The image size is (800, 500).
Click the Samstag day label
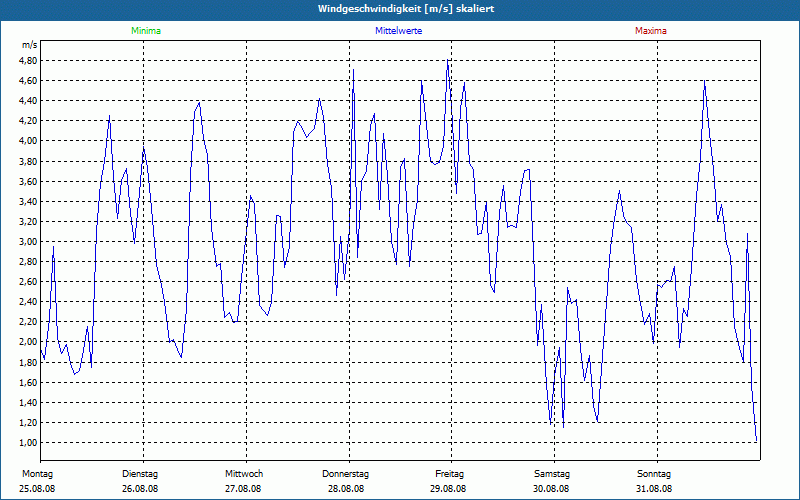point(552,474)
